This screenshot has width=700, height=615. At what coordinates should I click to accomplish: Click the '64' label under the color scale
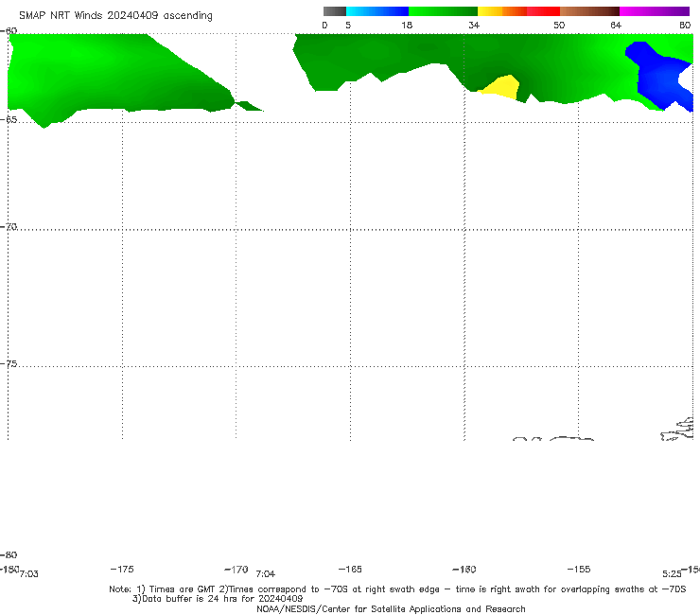(x=616, y=25)
